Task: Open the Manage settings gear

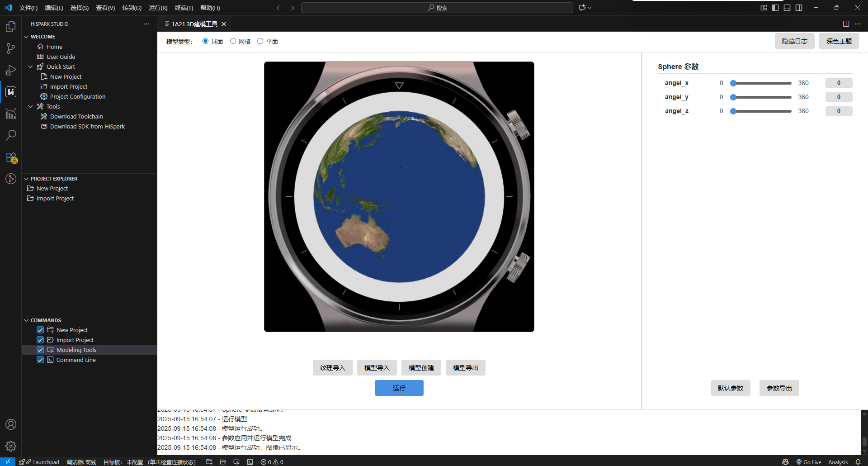Action: point(11,446)
